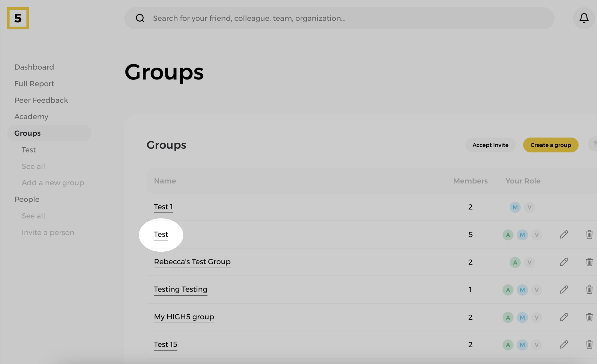Screen dimensions: 597x364
Task: Delete Test 15 group trash icon
Action: [589, 345]
